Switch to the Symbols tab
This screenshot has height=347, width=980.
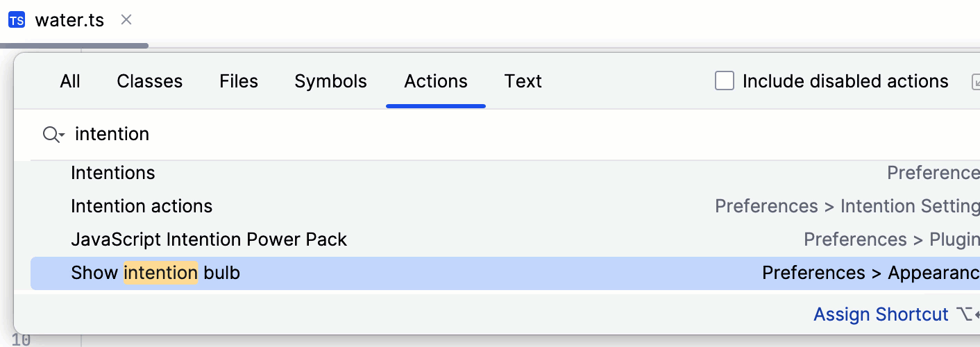tap(330, 81)
